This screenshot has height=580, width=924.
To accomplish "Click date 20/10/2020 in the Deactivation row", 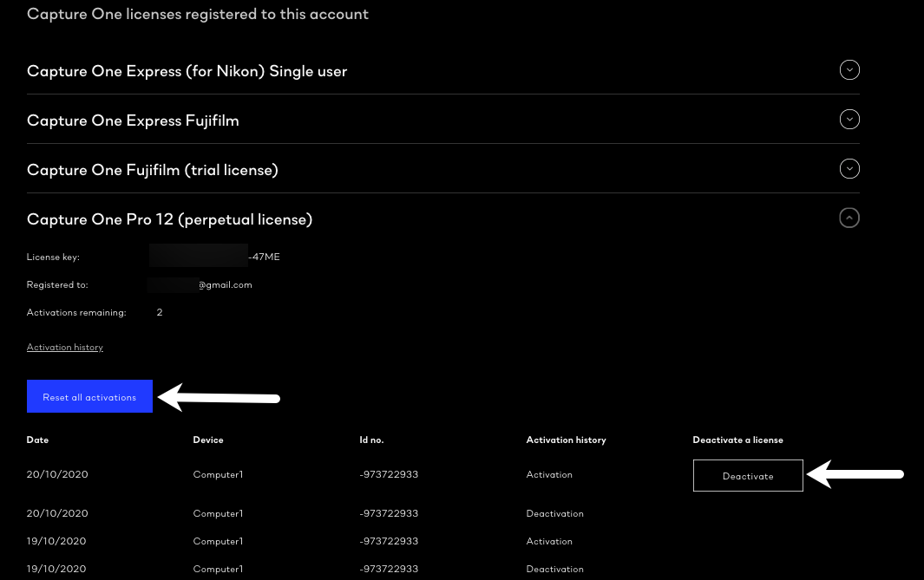I will [57, 513].
